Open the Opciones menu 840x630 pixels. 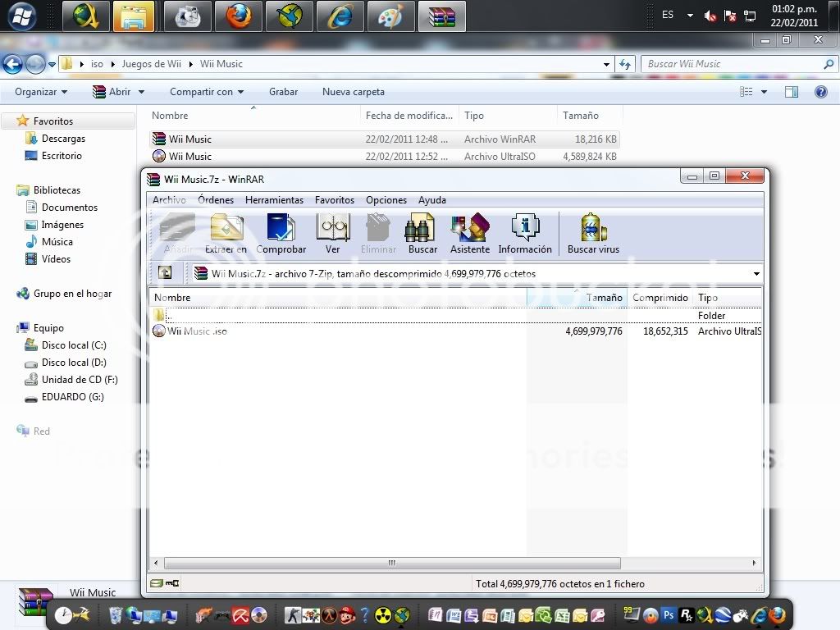point(386,200)
